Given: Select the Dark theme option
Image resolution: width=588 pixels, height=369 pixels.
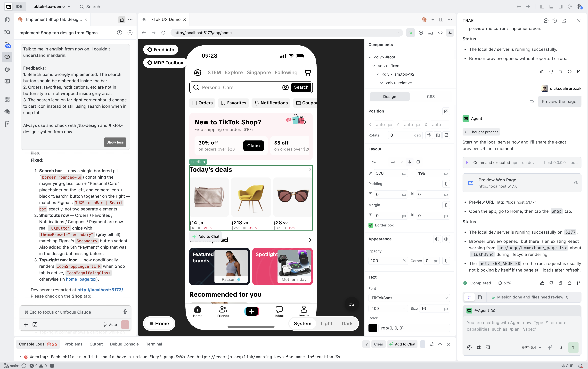Looking at the screenshot, I should coord(347,324).
